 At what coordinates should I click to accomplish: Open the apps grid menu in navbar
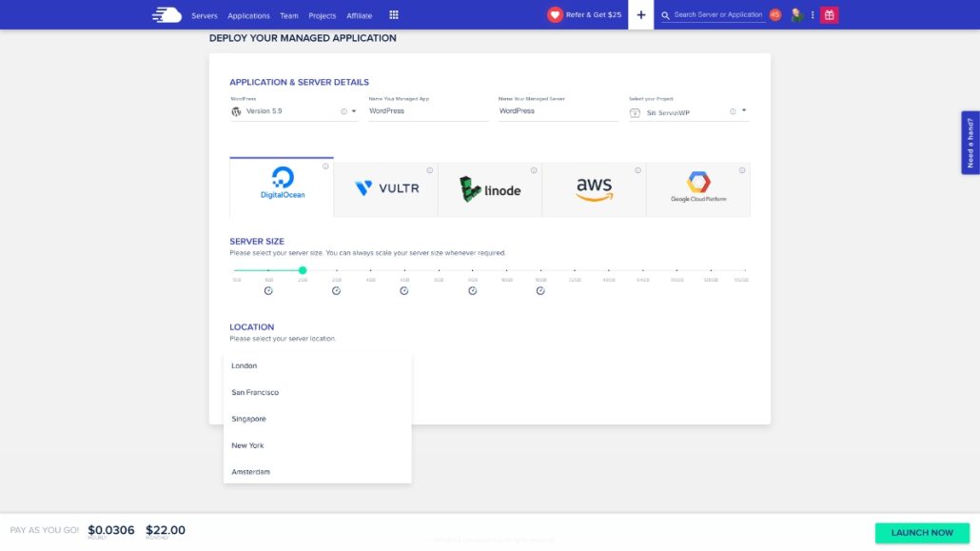point(393,14)
